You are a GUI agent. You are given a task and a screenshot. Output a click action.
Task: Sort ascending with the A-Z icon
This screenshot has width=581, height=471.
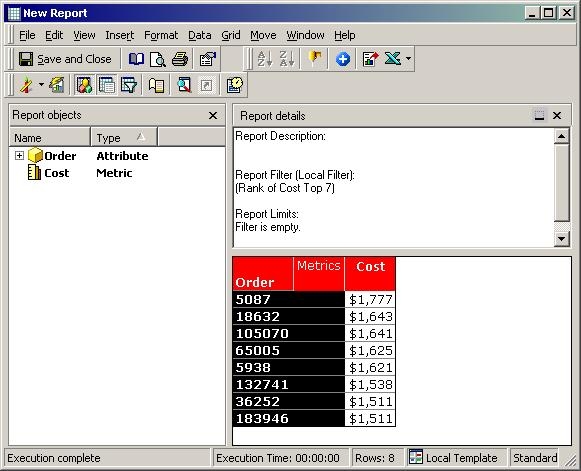pos(265,59)
